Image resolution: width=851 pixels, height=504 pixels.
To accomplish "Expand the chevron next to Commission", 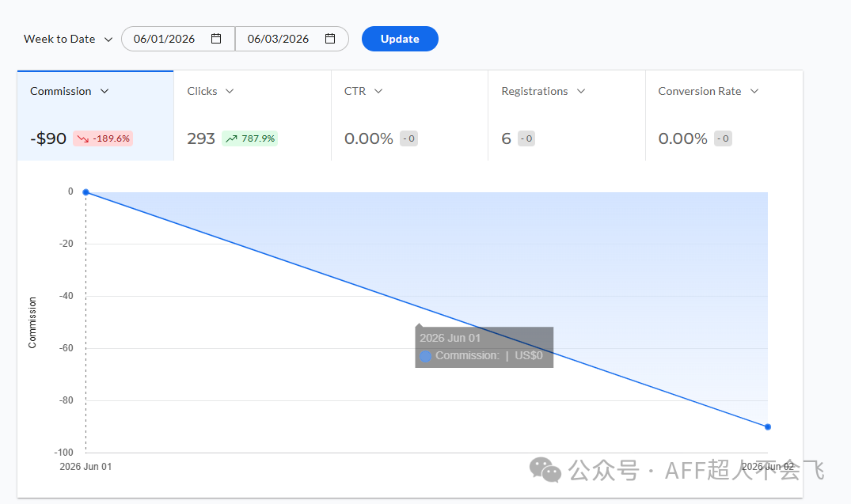I will point(104,91).
